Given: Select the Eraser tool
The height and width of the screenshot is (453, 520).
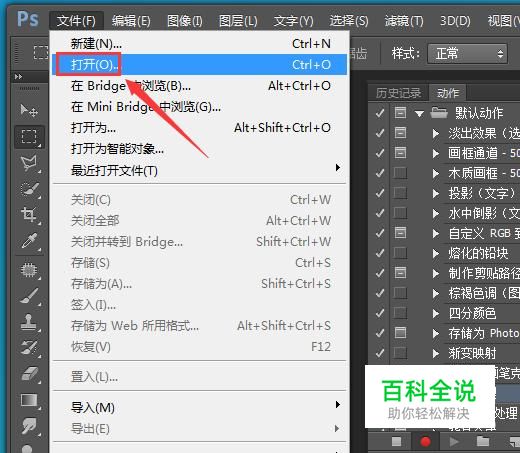Looking at the screenshot, I should point(29,374).
